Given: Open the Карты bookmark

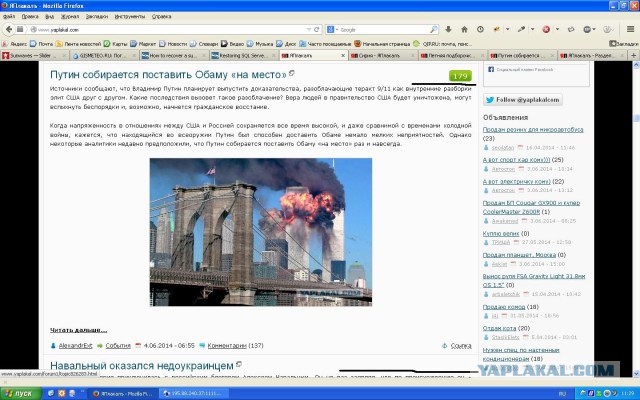Looking at the screenshot, I should (x=116, y=44).
